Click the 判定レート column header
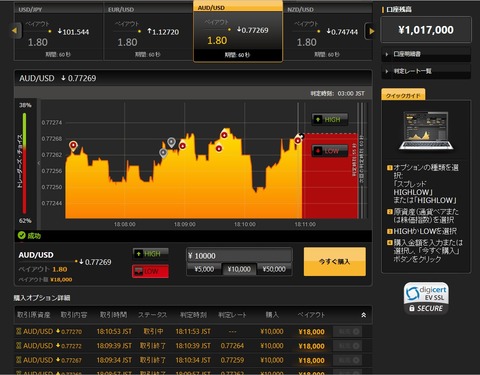The image size is (480, 375). (x=232, y=315)
